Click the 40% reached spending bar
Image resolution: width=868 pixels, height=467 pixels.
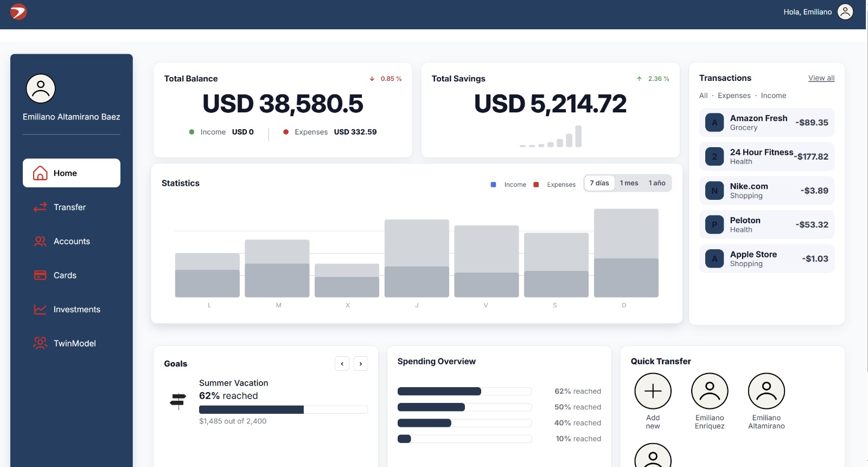(464, 423)
